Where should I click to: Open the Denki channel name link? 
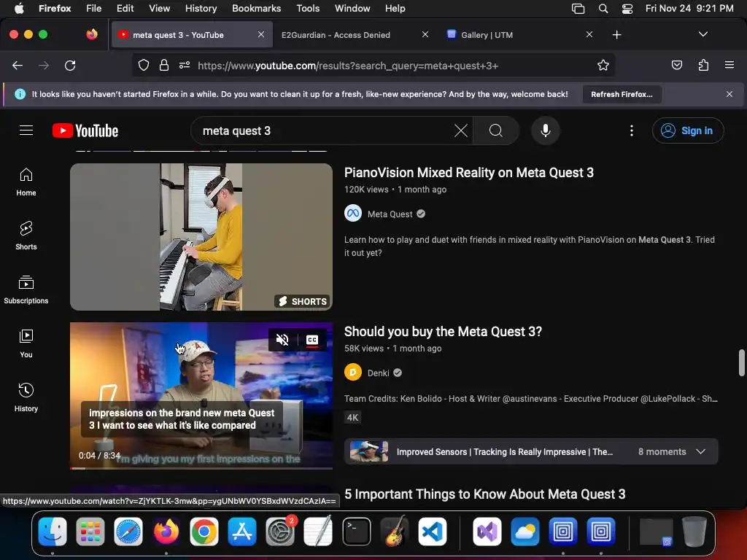(x=379, y=373)
